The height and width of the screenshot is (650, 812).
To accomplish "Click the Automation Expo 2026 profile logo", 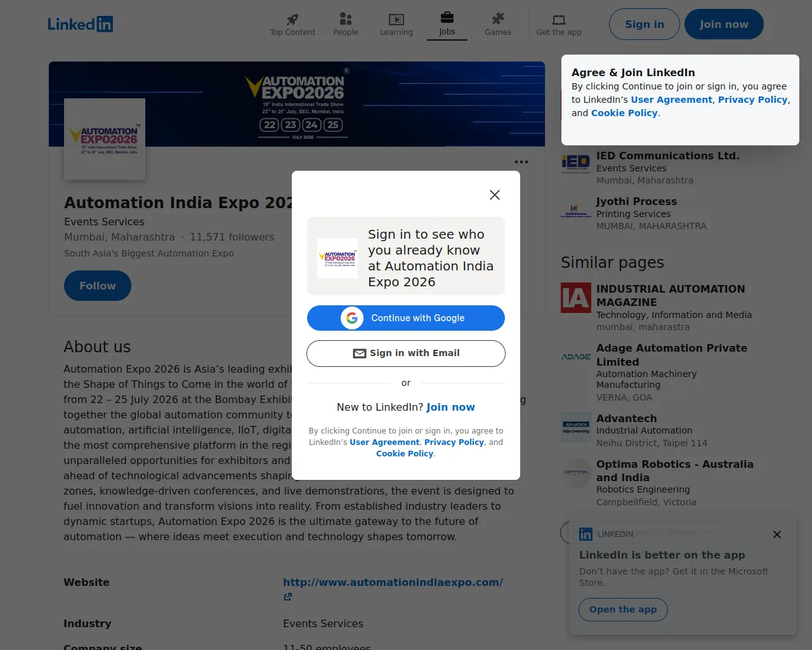I will click(x=105, y=139).
